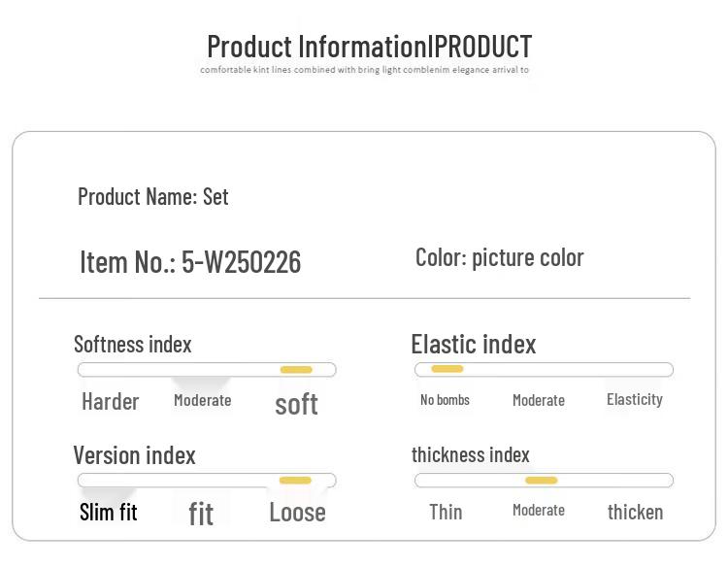
Task: Click the yellow marker on Softness slider
Action: pos(296,370)
